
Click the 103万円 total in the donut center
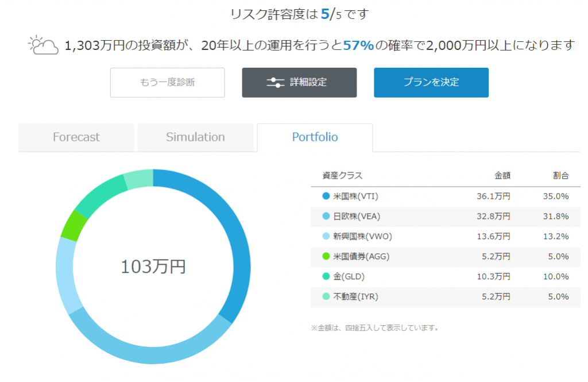click(153, 267)
